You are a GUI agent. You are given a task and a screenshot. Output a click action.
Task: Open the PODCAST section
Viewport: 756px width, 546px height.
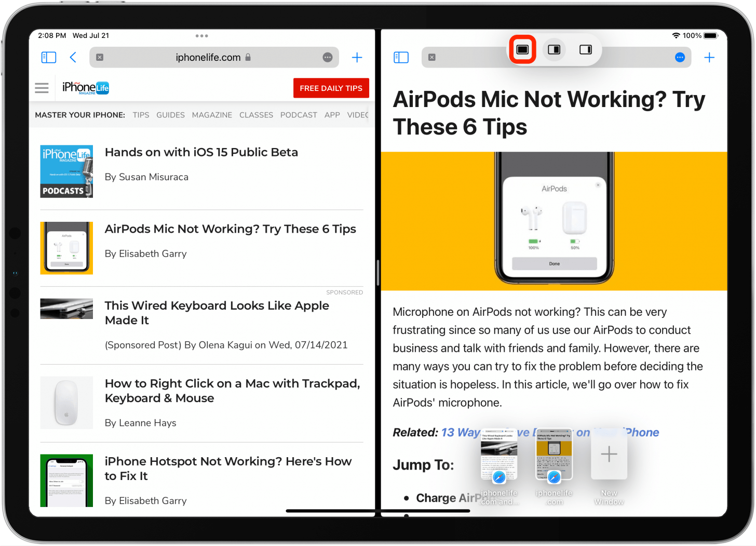point(299,115)
